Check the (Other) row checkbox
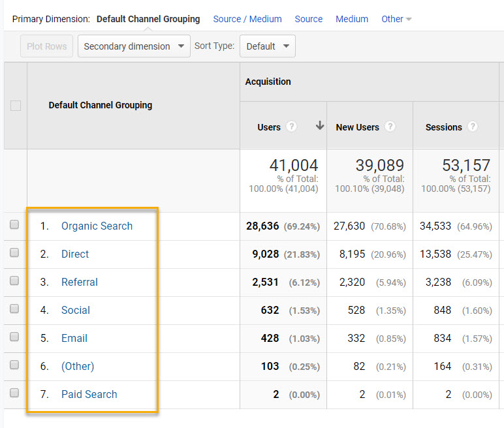The width and height of the screenshot is (504, 428). click(14, 365)
